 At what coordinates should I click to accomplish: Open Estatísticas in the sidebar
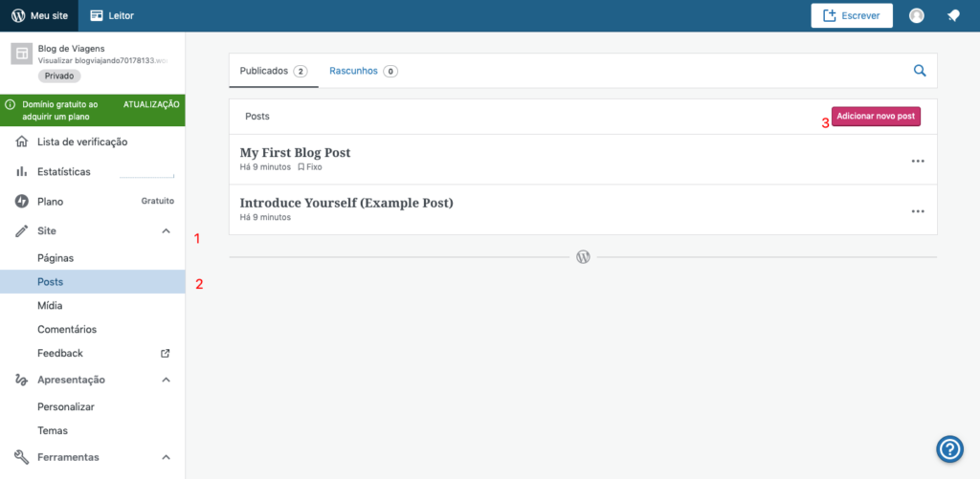pyautogui.click(x=64, y=172)
